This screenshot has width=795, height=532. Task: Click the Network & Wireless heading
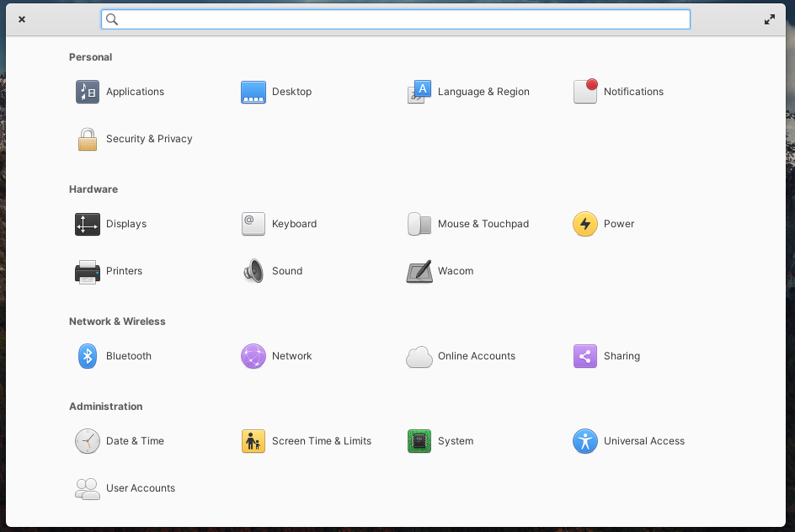tap(117, 322)
